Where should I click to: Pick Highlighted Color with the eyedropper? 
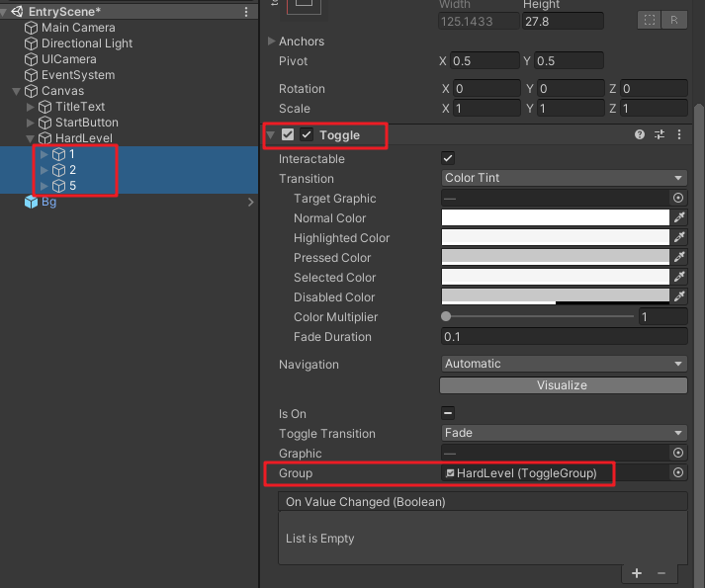679,237
